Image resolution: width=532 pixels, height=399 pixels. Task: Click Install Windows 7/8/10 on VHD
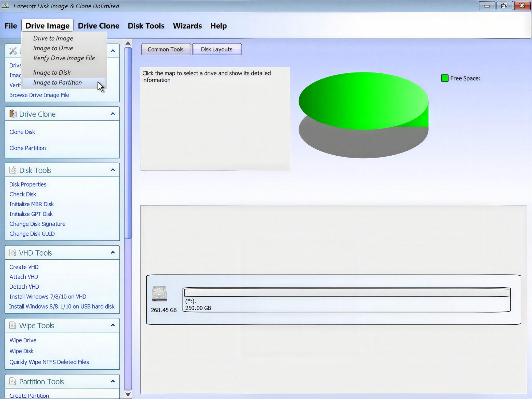tap(48, 297)
